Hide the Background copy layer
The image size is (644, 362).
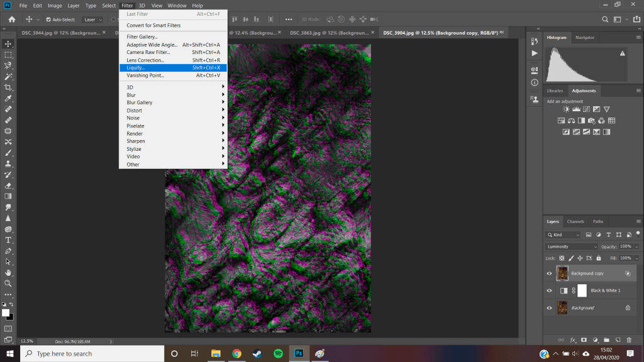point(549,273)
